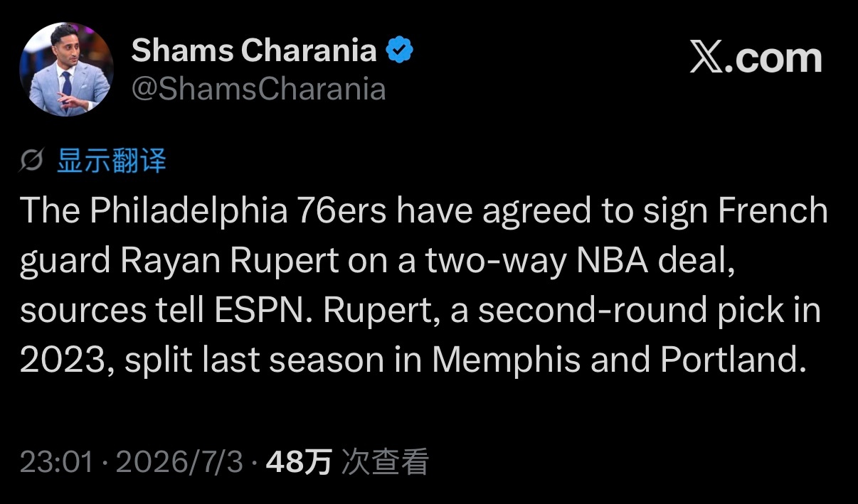
Task: Click the word "Portland." ending the tweet
Action: point(734,361)
